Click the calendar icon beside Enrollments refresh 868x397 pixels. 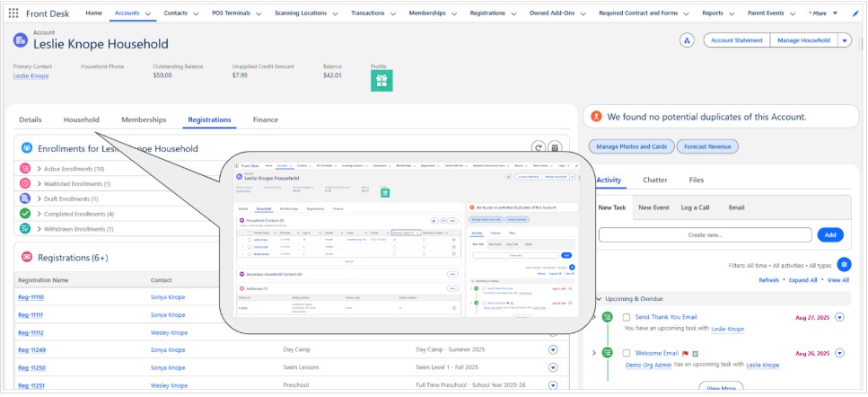(x=556, y=148)
